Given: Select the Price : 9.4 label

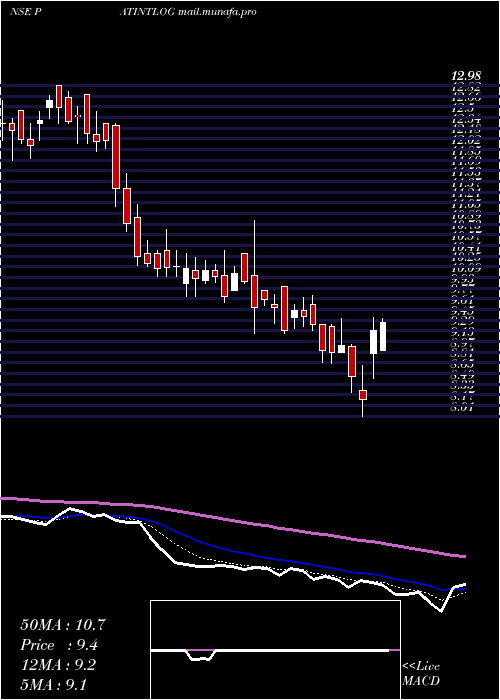Looking at the screenshot, I should 59,645.
